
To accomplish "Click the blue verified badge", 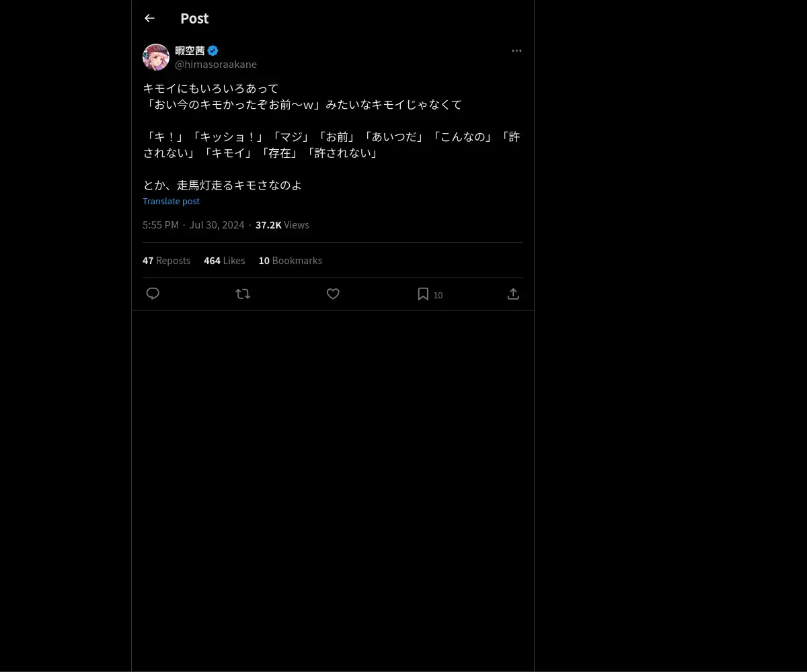I will [213, 50].
